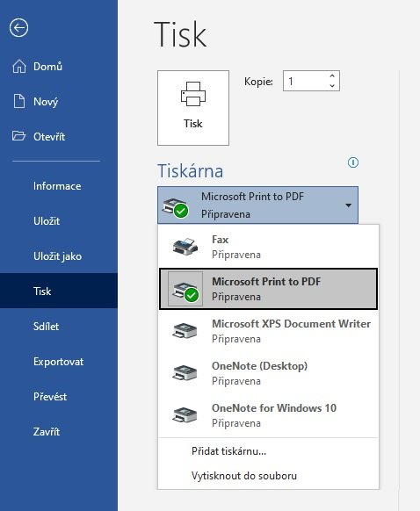Select Microsoft Print to PDF in the list
Viewport: 420px width, 511px height.
click(x=268, y=289)
